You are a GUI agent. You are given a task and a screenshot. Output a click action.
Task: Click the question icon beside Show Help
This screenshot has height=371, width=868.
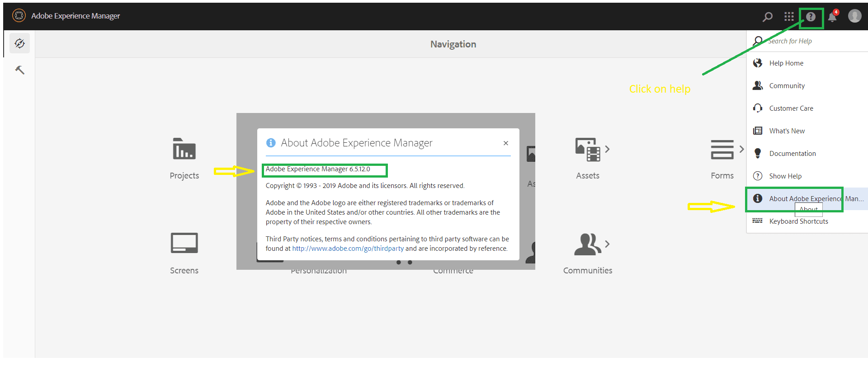click(x=758, y=176)
